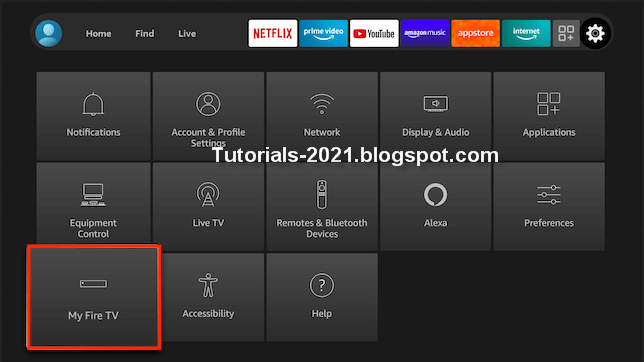Switch to the Live tab
Image resolution: width=644 pixels, height=362 pixels.
[187, 34]
